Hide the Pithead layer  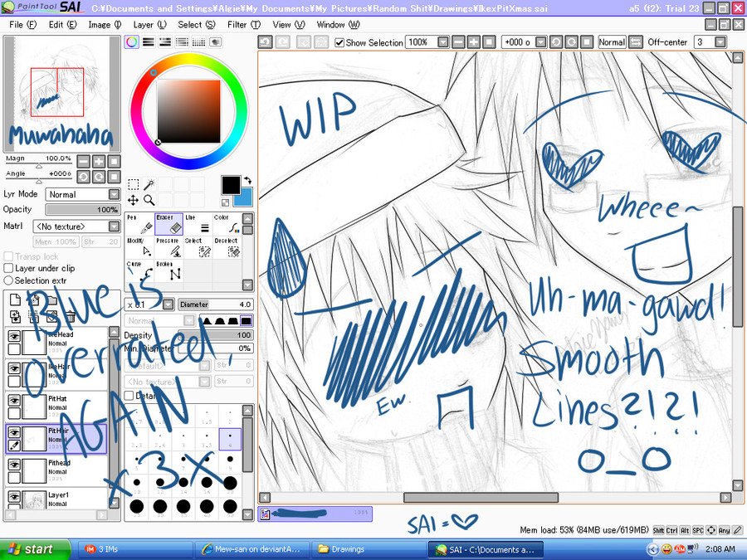tap(14, 465)
